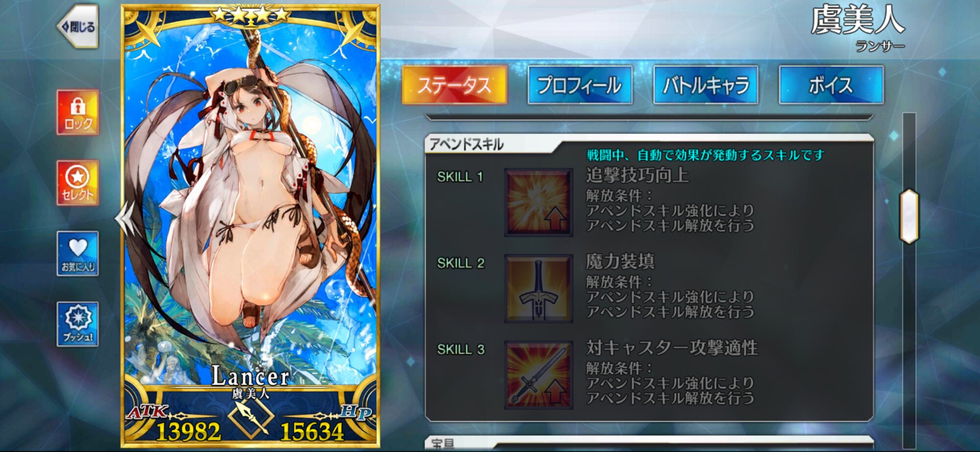This screenshot has height=452, width=980.
Task: Switch to the ステータス tab
Action: pyautogui.click(x=454, y=85)
